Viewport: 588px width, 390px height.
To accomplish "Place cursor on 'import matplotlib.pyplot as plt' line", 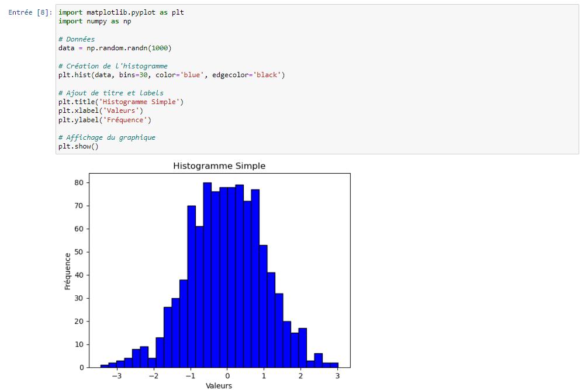I will pyautogui.click(x=121, y=12).
